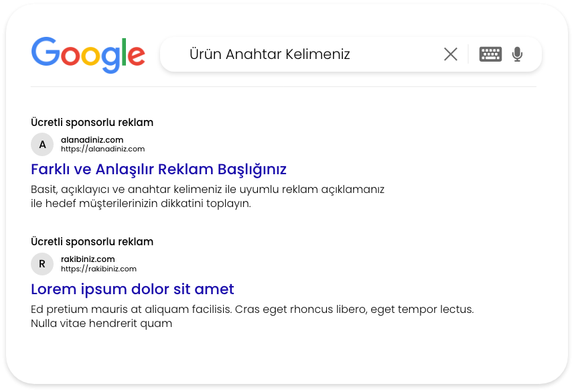Image resolution: width=574 pixels, height=392 pixels.
Task: Click the red letter 'e' in the Google logo
Action: [x=136, y=58]
